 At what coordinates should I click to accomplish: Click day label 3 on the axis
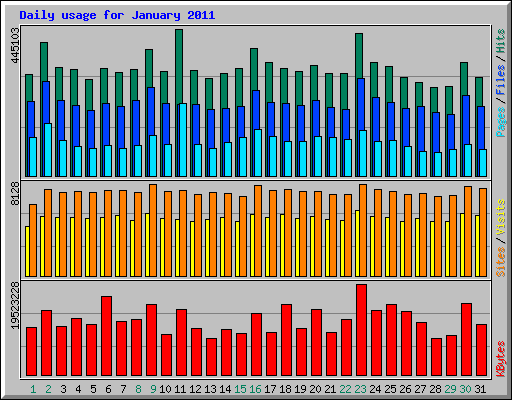63,389
